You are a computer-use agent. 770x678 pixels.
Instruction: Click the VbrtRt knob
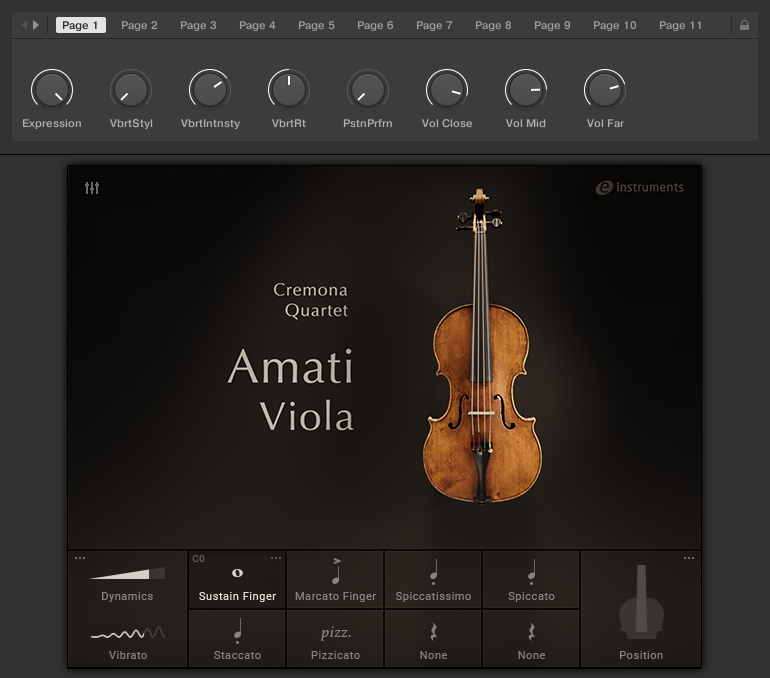(x=289, y=89)
